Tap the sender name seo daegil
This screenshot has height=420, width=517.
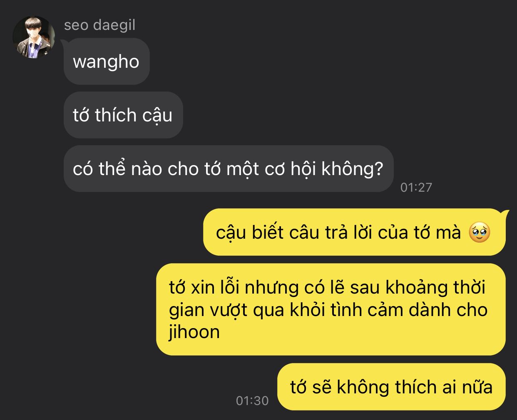(x=99, y=25)
